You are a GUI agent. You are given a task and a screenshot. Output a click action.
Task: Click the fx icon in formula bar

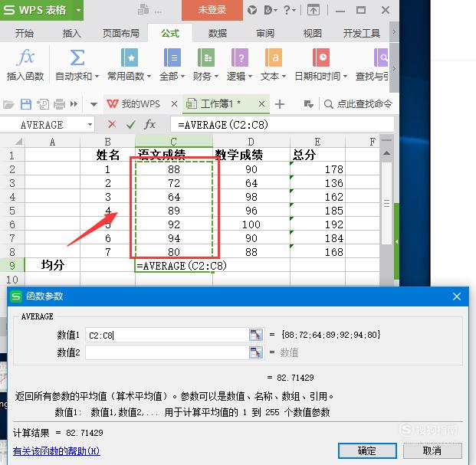(149, 124)
